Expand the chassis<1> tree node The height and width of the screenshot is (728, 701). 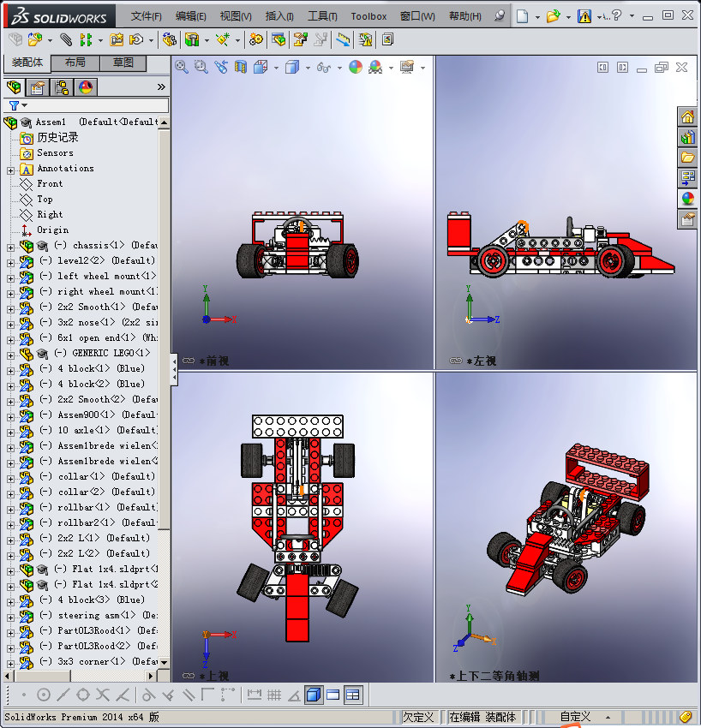point(10,248)
